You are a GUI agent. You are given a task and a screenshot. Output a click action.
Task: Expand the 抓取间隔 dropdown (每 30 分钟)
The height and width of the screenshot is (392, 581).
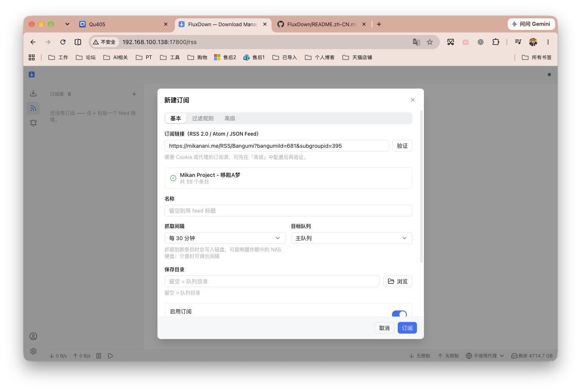pos(225,238)
